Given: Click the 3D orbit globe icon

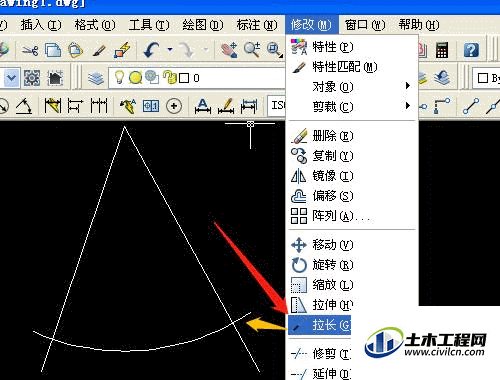Looking at the screenshot, I should [4, 50].
